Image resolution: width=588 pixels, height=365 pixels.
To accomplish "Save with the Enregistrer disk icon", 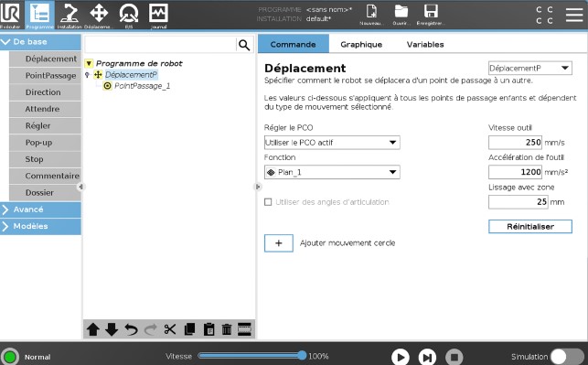I will click(x=431, y=15).
